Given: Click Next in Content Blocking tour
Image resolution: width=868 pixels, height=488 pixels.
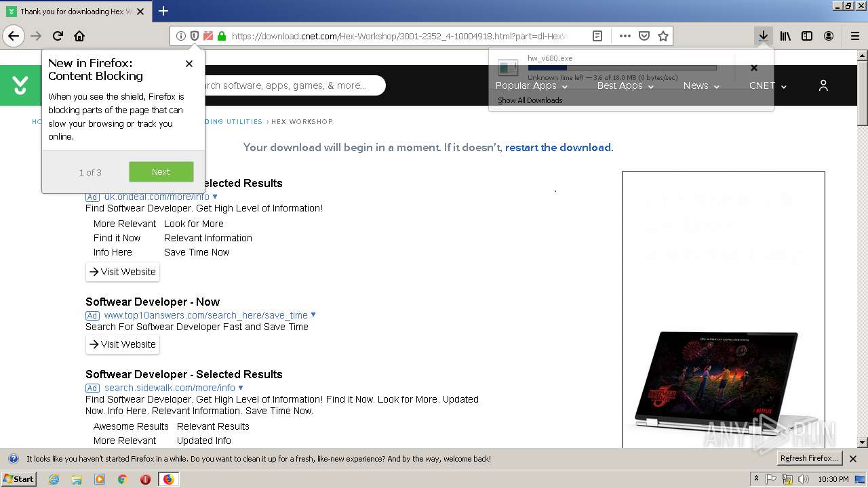Looking at the screenshot, I should [161, 172].
